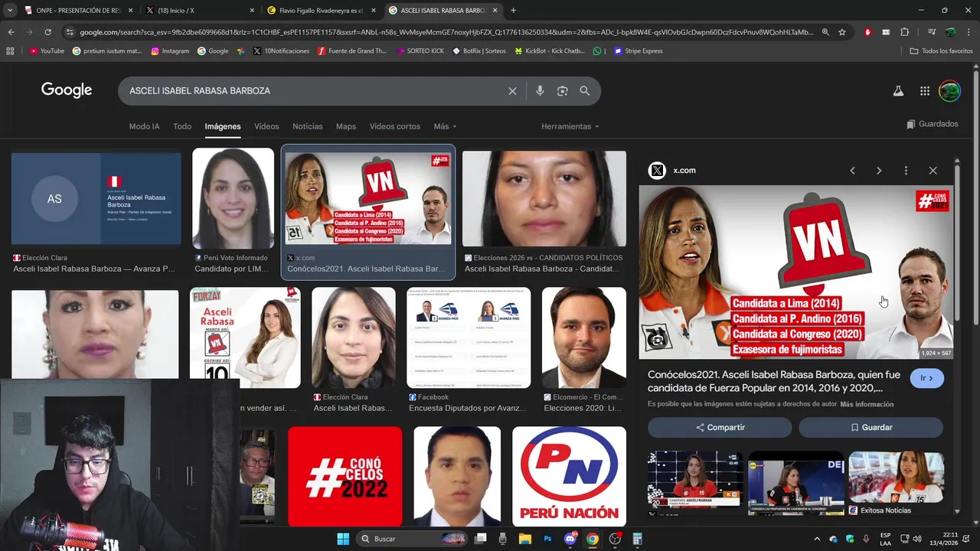The height and width of the screenshot is (551, 980).
Task: Click in the Google search input field
Action: click(x=314, y=91)
